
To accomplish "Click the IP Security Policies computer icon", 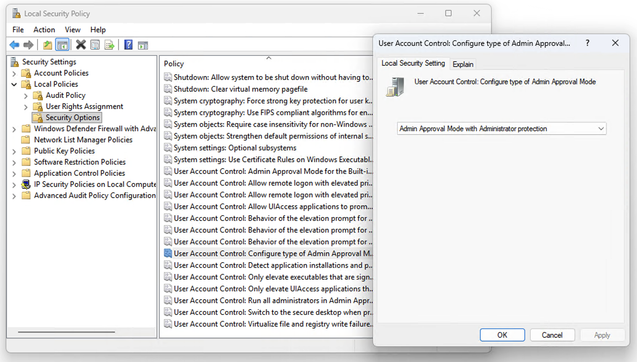I will (x=26, y=184).
